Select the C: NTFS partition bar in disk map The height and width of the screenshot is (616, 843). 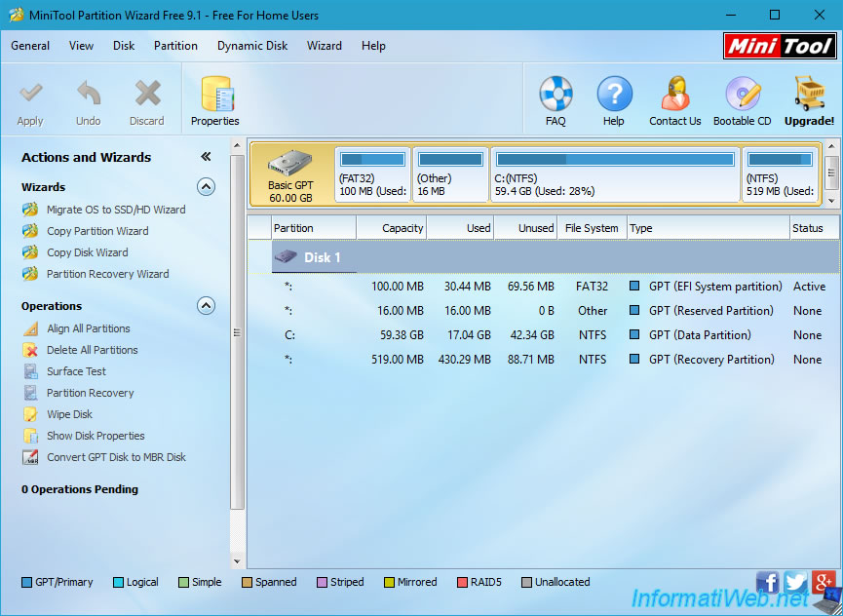pos(614,174)
